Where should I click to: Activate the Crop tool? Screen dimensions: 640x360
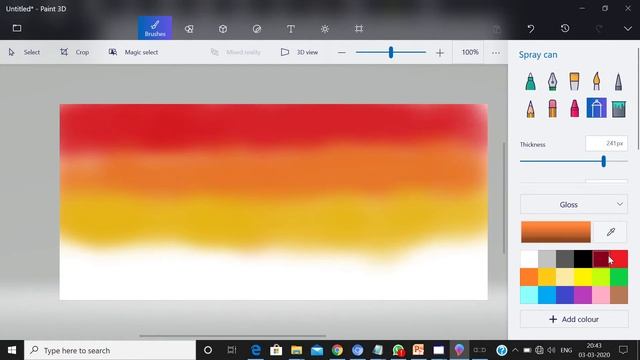pyautogui.click(x=75, y=52)
